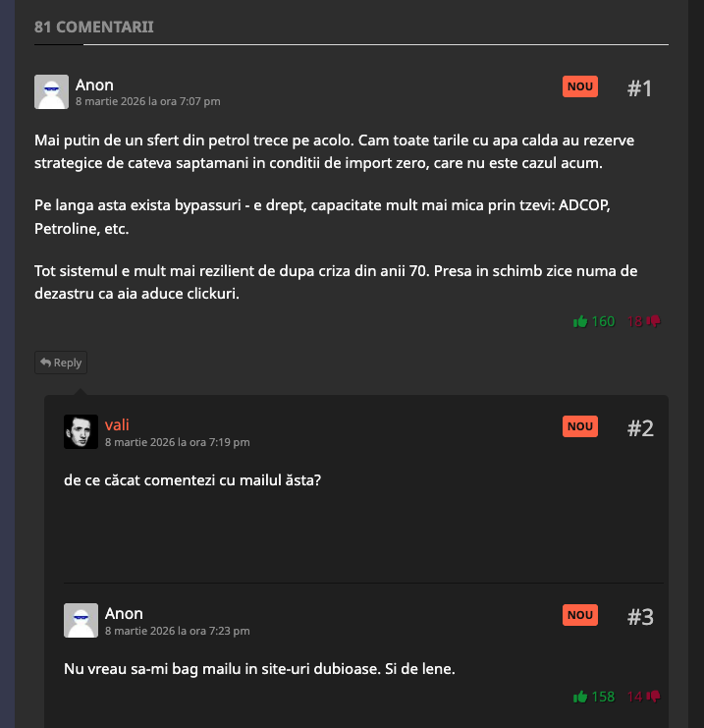Click timestamp 8 martie 7:19 pm
Screen dimensions: 704x728
[x=177, y=442]
